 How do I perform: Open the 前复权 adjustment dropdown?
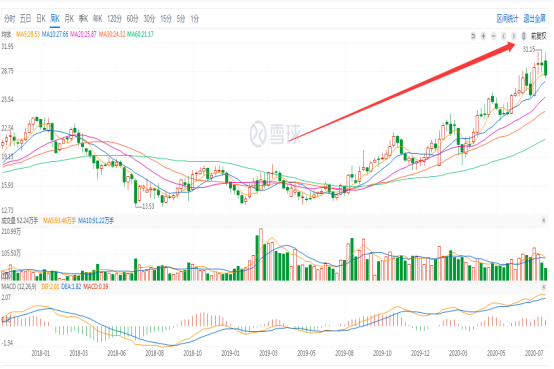pyautogui.click(x=538, y=36)
